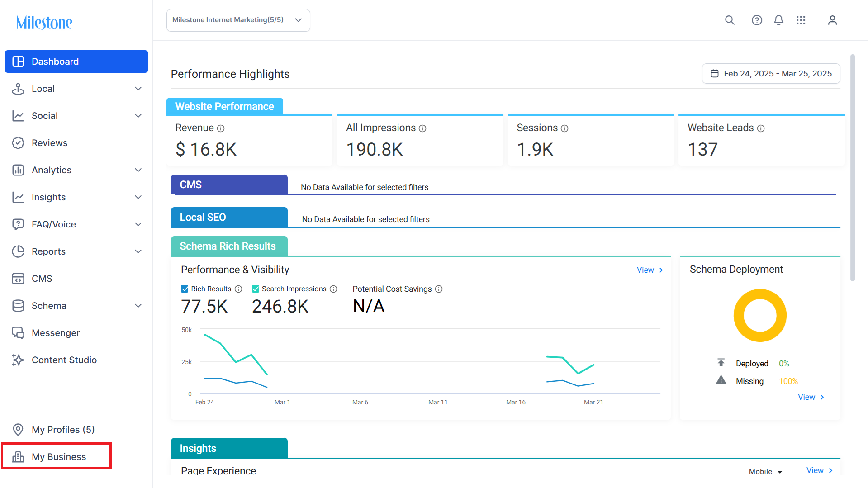Viewport: 868px width, 488px height.
Task: Click View link under Schema Deployment
Action: (x=811, y=397)
